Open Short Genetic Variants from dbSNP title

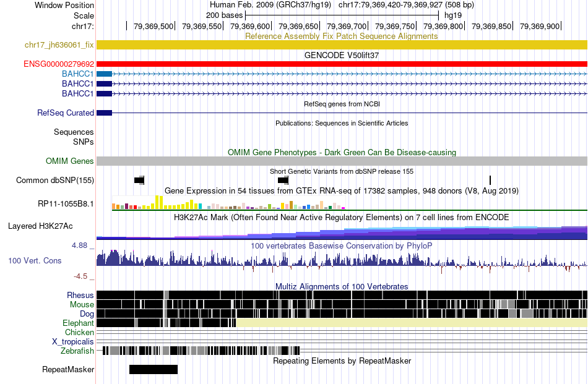[x=342, y=171]
